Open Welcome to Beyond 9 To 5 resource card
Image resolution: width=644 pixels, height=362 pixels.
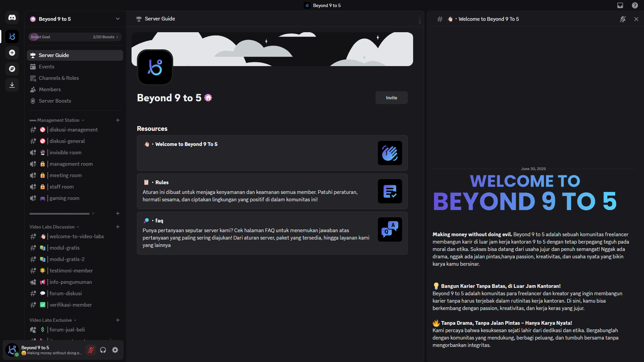pyautogui.click(x=272, y=153)
